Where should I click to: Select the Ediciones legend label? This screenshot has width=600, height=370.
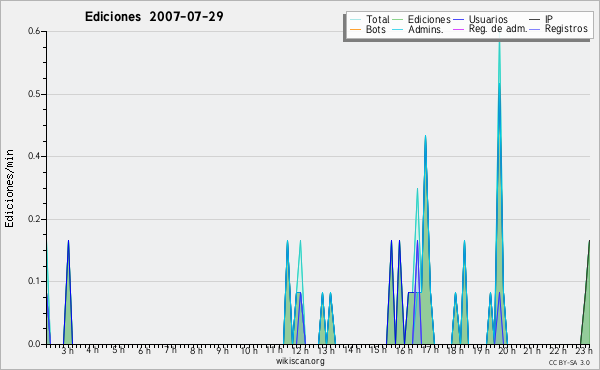click(429, 19)
